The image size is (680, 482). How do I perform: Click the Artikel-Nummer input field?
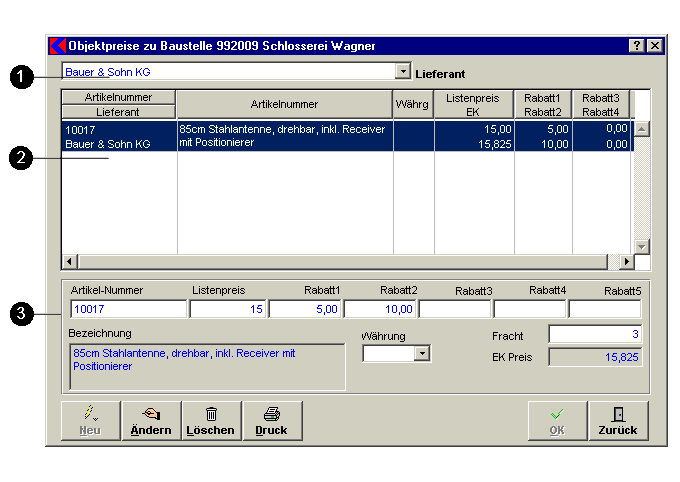coord(128,309)
